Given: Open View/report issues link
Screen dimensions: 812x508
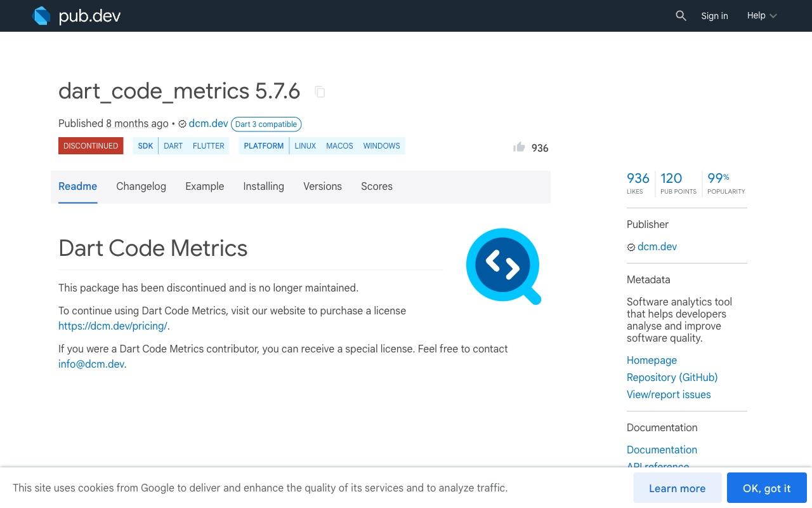Looking at the screenshot, I should pos(669,394).
